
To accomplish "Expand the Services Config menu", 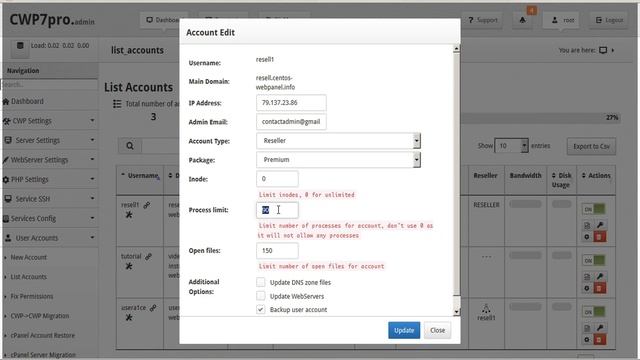I will (x=49, y=218).
